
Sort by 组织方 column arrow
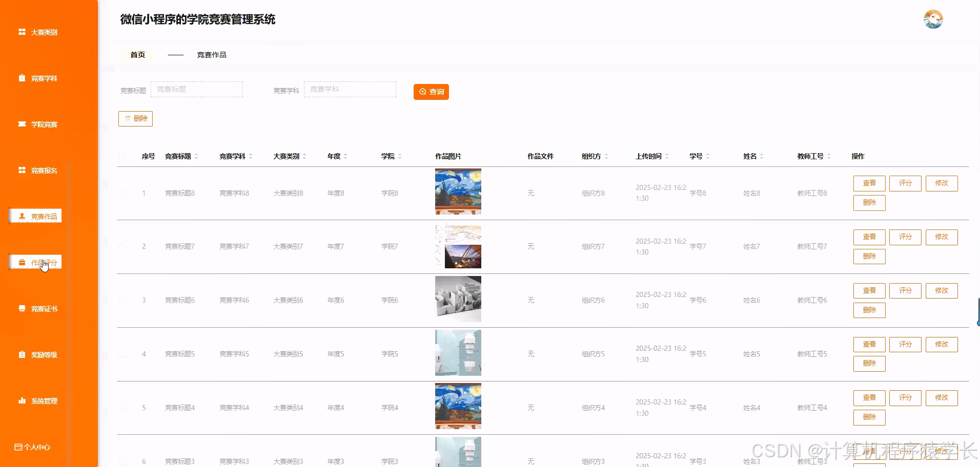click(606, 156)
